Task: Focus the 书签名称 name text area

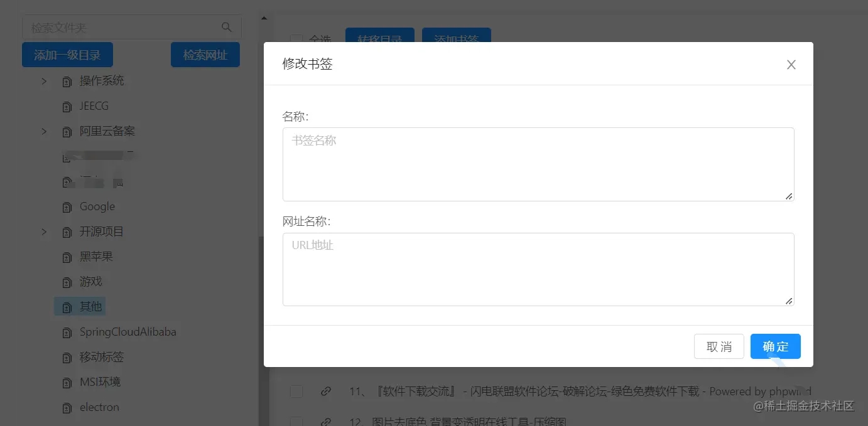Action: (538, 164)
